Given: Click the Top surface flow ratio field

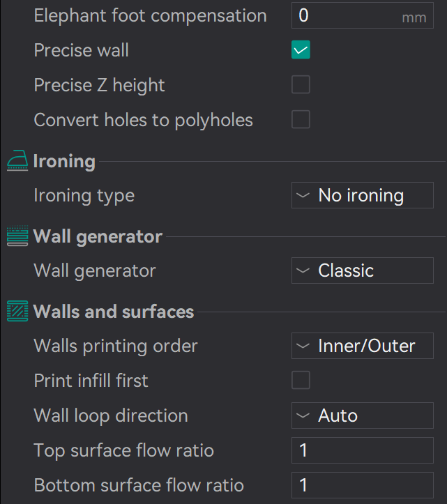Looking at the screenshot, I should [362, 450].
